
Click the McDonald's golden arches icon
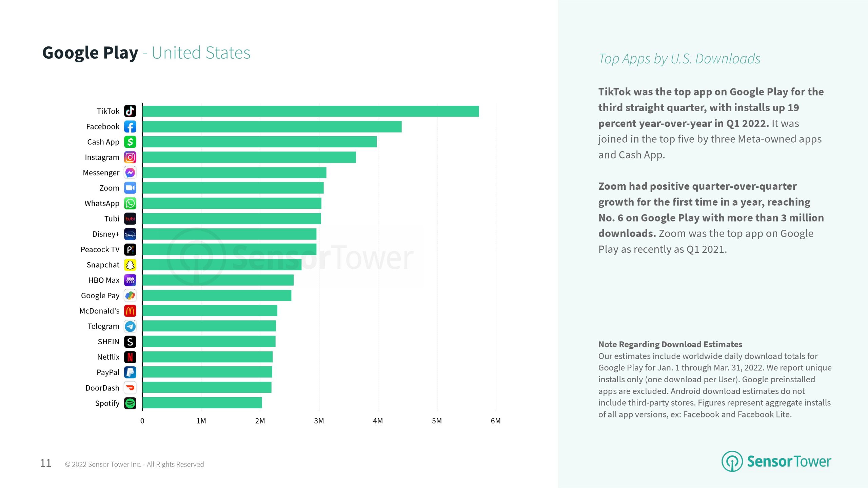point(130,311)
